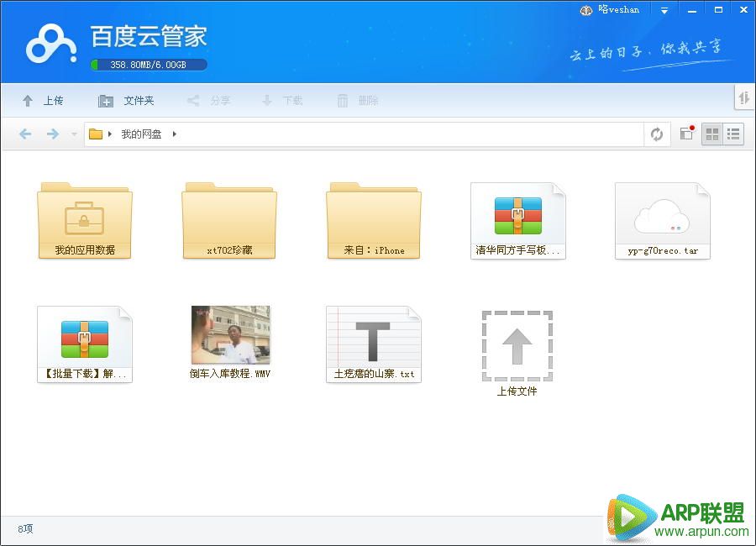Click the 下载 download toolbar button
Viewport: 756px width, 546px height.
pos(282,100)
